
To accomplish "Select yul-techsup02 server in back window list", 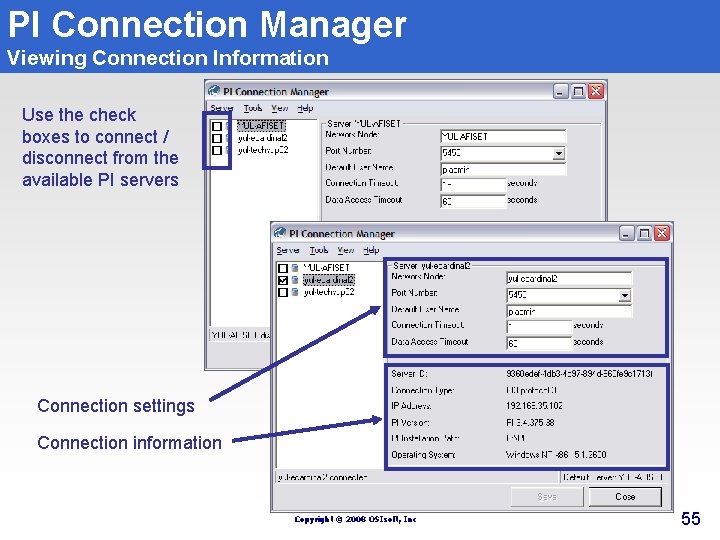I will [263, 150].
